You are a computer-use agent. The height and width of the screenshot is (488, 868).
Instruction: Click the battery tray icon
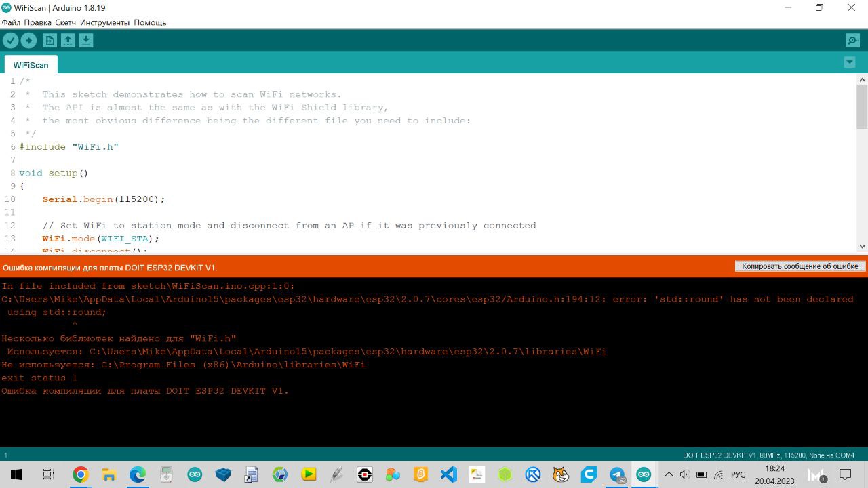[702, 474]
